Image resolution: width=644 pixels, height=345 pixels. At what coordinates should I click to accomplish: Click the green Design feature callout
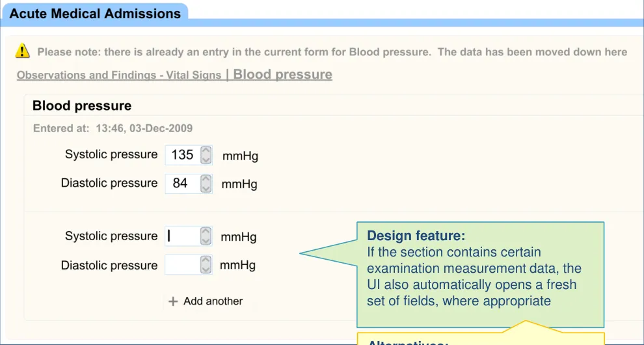(x=480, y=274)
